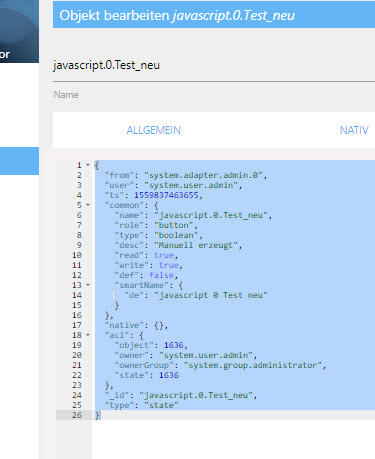The height and width of the screenshot is (459, 375).
Task: Click the "def": false line
Action: 146,275
